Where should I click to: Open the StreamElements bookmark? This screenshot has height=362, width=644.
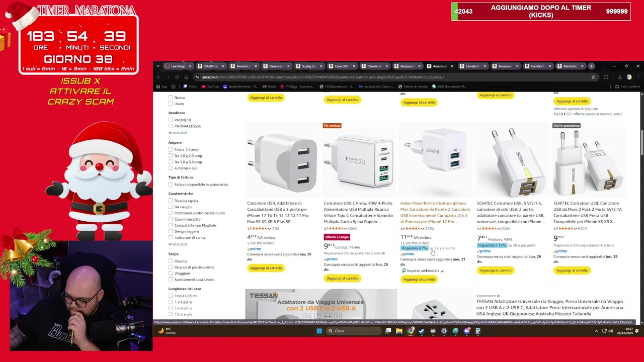(x=240, y=86)
